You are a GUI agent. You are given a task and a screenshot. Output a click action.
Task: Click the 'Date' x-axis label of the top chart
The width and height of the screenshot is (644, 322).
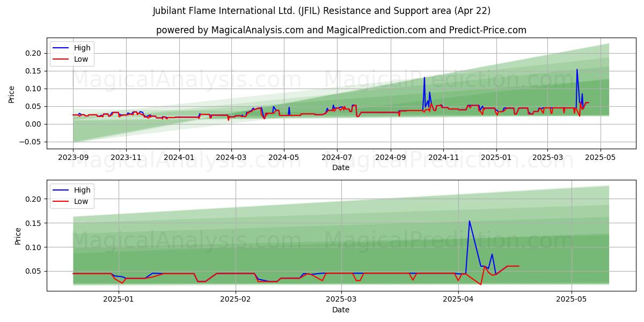point(341,167)
